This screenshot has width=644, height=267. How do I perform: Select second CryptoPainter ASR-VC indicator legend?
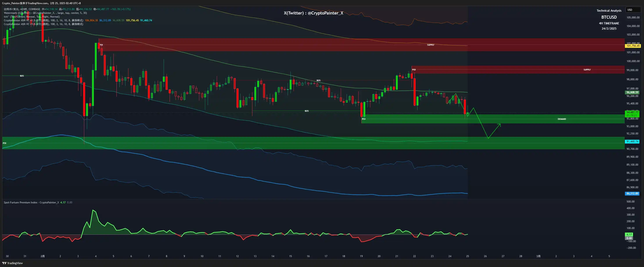(x=43, y=24)
